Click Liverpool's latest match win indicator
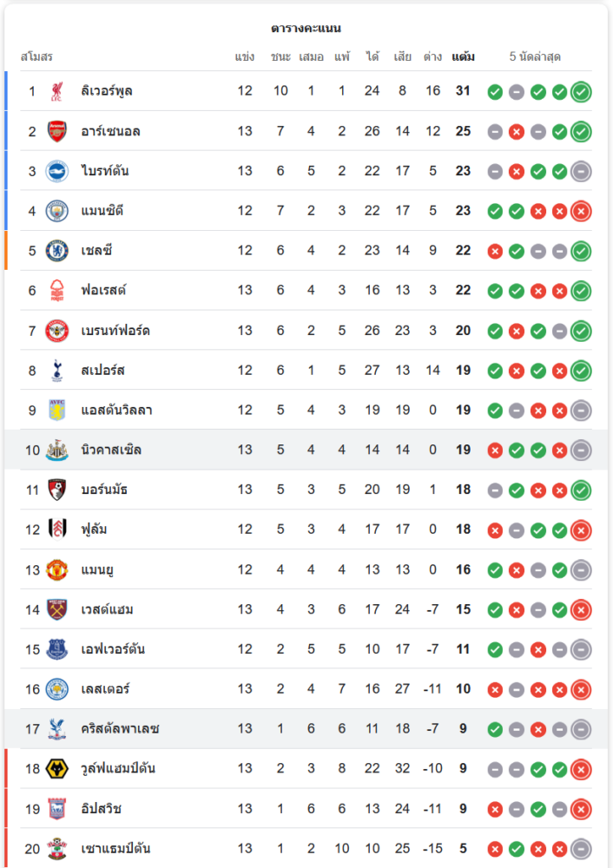The height and width of the screenshot is (868, 613). pos(581,91)
